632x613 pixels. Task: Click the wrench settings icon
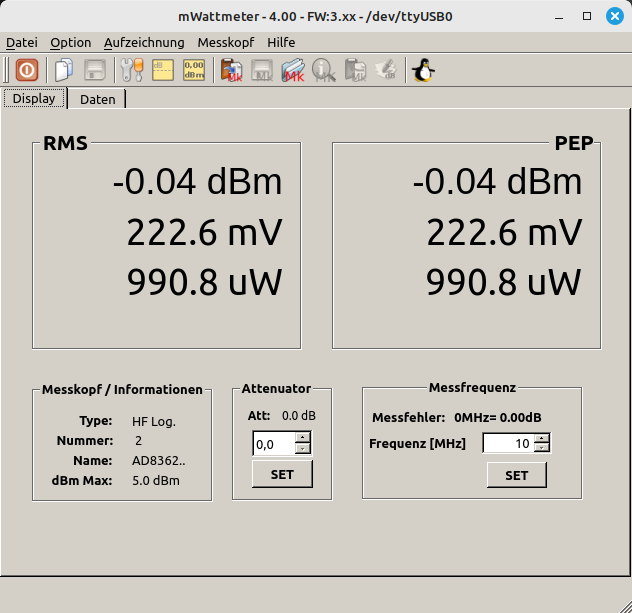(x=131, y=70)
